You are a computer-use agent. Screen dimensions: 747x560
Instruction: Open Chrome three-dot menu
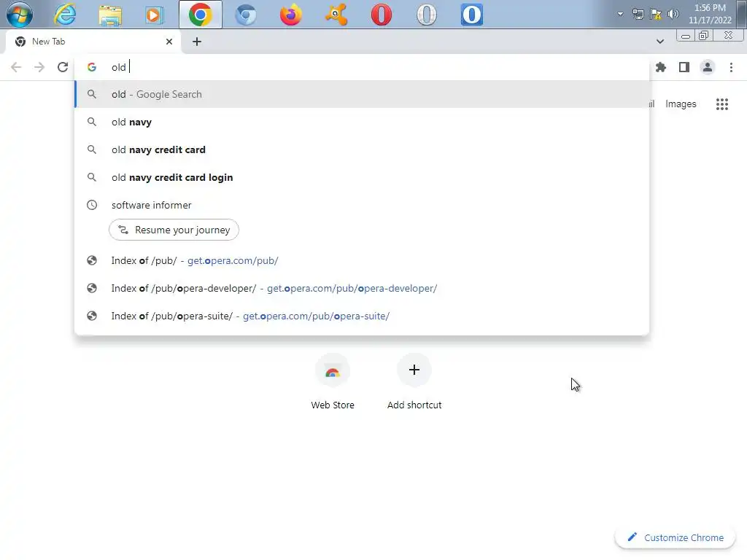point(731,67)
